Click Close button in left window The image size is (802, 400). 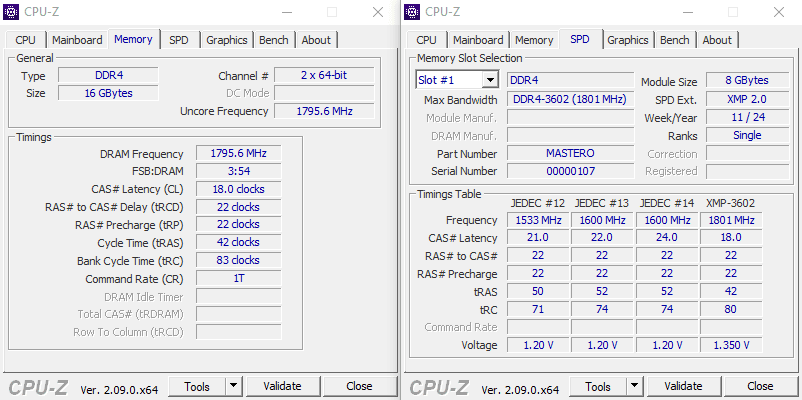coord(359,386)
